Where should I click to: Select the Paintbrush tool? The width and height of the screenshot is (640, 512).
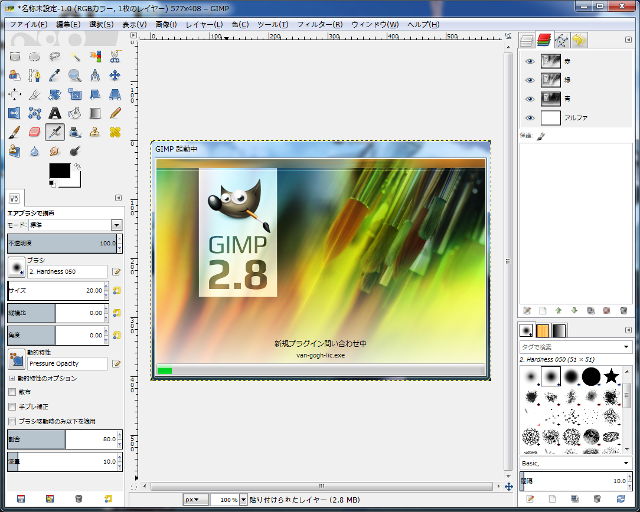pos(15,132)
